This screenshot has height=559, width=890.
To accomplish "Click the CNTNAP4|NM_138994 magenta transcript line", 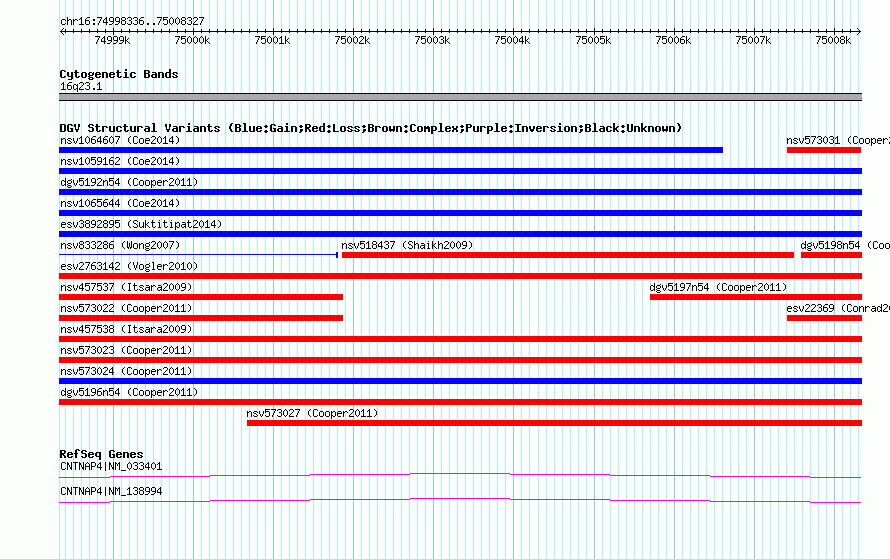I will (460, 501).
